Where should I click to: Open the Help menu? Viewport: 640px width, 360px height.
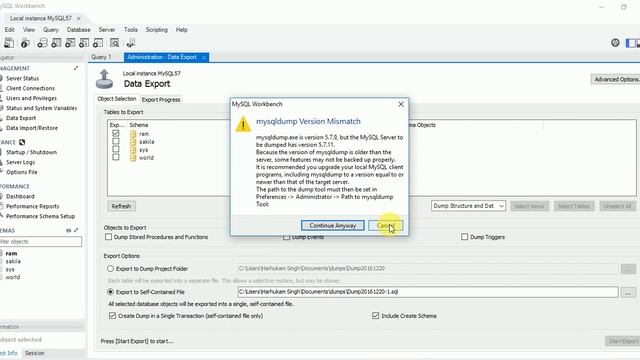tap(182, 30)
